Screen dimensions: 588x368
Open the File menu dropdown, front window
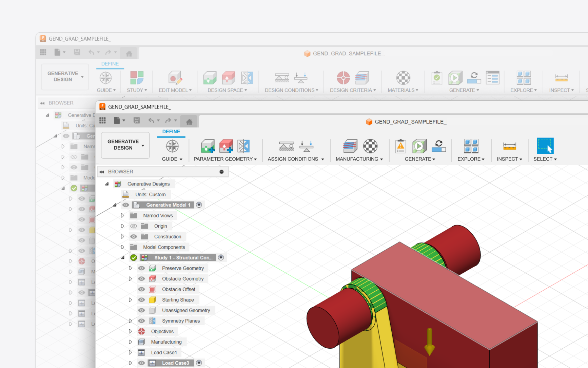(119, 120)
